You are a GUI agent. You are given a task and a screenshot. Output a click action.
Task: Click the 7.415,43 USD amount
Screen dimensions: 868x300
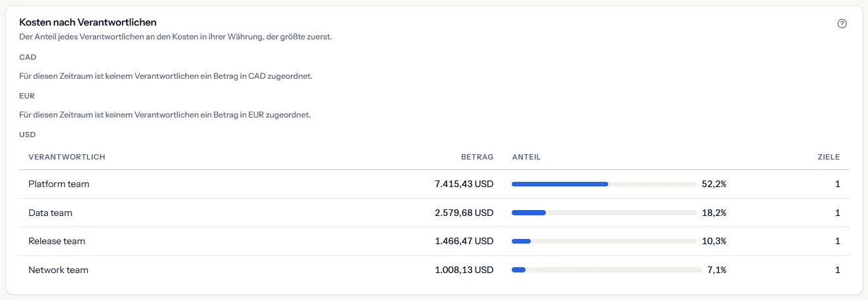(x=464, y=184)
